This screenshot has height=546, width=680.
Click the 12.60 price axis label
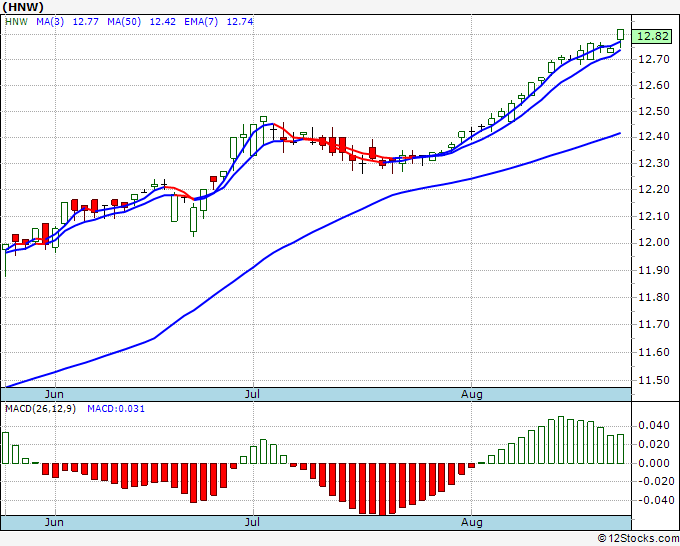(654, 85)
